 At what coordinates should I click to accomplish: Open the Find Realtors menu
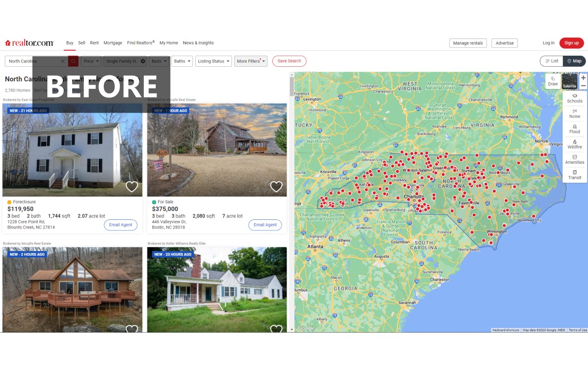click(x=141, y=43)
